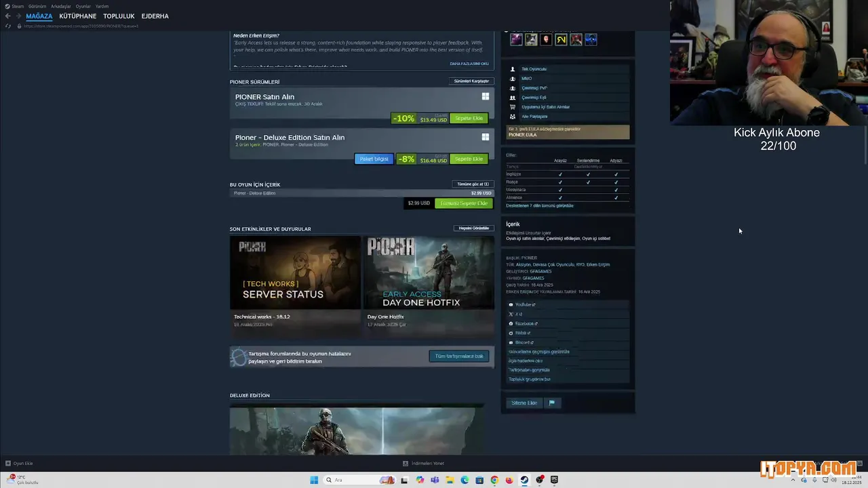Image resolution: width=868 pixels, height=488 pixels.
Task: Open the Oyunlar menu
Action: tap(83, 6)
